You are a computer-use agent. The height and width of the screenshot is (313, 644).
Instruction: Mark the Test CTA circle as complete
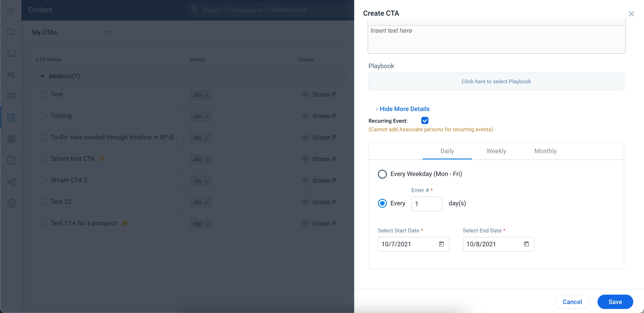[x=43, y=94]
